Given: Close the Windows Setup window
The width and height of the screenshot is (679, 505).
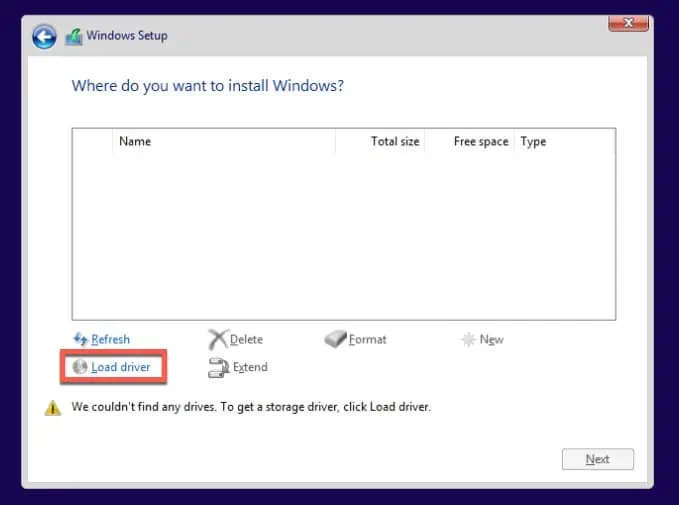Looking at the screenshot, I should [x=628, y=22].
